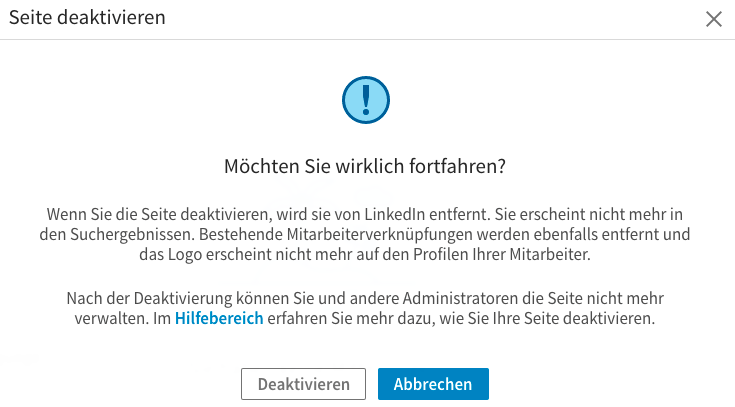Viewport: 735px width, 407px height.
Task: Click the dialog title "Seite deaktivieren"
Action: pos(88,17)
